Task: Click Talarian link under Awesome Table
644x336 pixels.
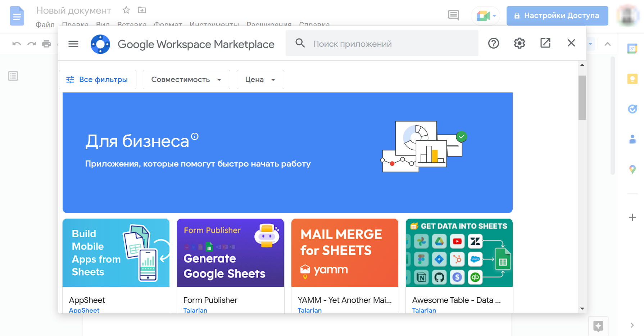Action: tap(424, 310)
